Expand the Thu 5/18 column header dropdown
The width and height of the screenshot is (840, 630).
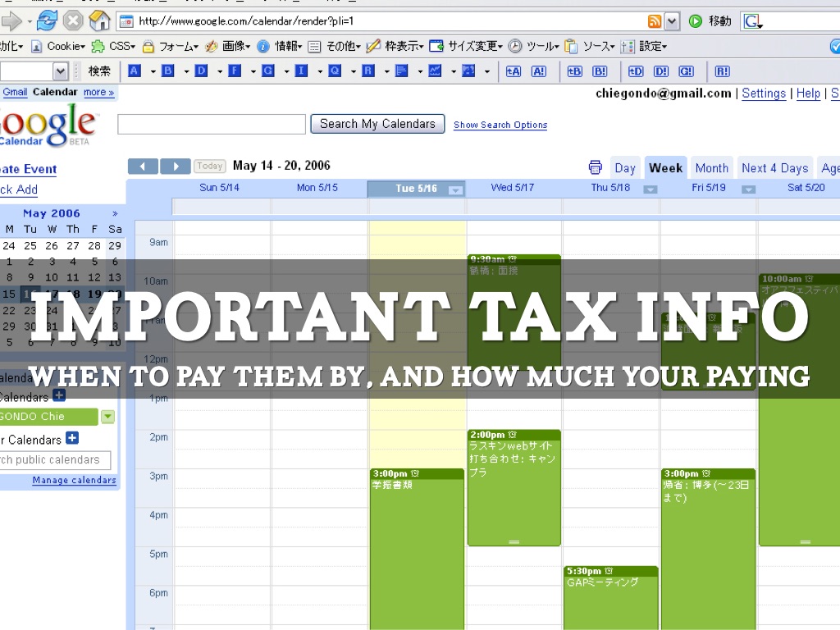(x=650, y=189)
